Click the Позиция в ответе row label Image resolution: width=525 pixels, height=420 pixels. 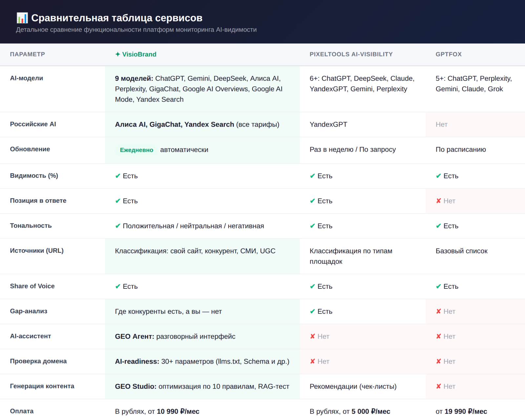pyautogui.click(x=38, y=200)
